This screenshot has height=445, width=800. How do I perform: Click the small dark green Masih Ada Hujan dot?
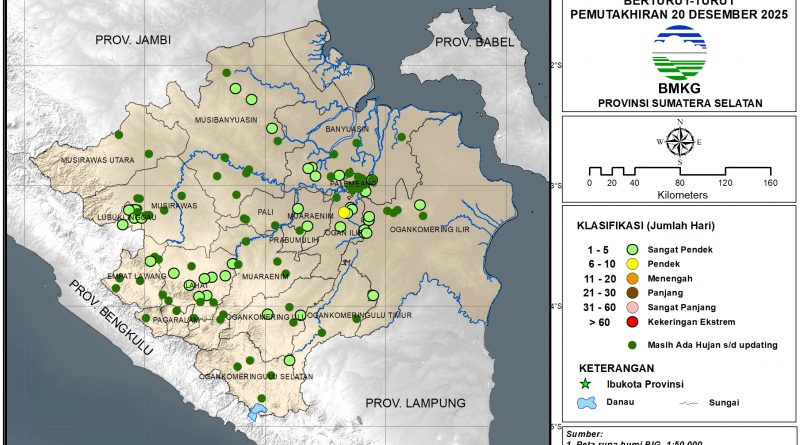coord(632,344)
